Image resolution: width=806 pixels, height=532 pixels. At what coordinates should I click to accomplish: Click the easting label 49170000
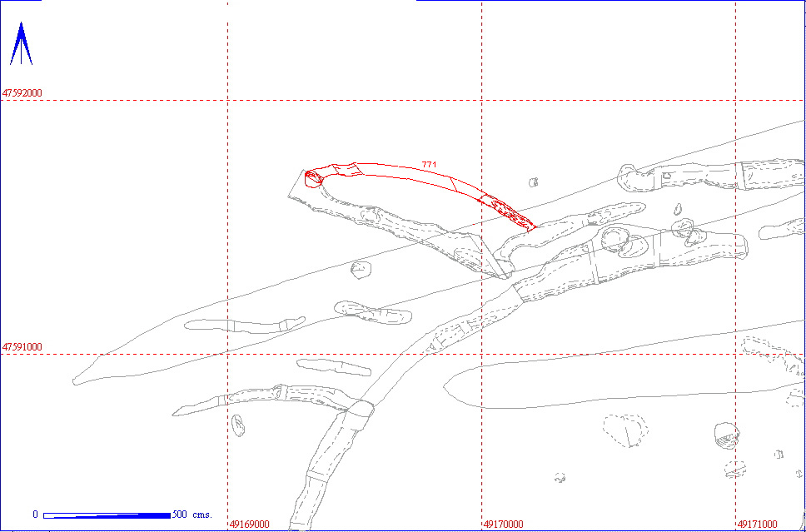504,525
